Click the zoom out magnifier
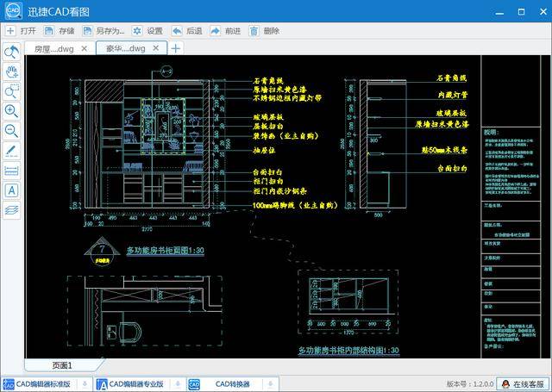Image resolution: width=552 pixels, height=392 pixels. [11, 131]
